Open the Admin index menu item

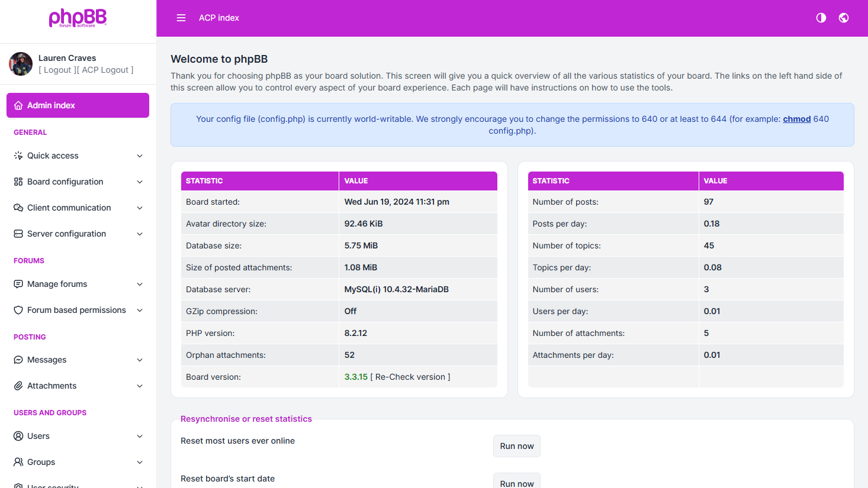(x=78, y=105)
